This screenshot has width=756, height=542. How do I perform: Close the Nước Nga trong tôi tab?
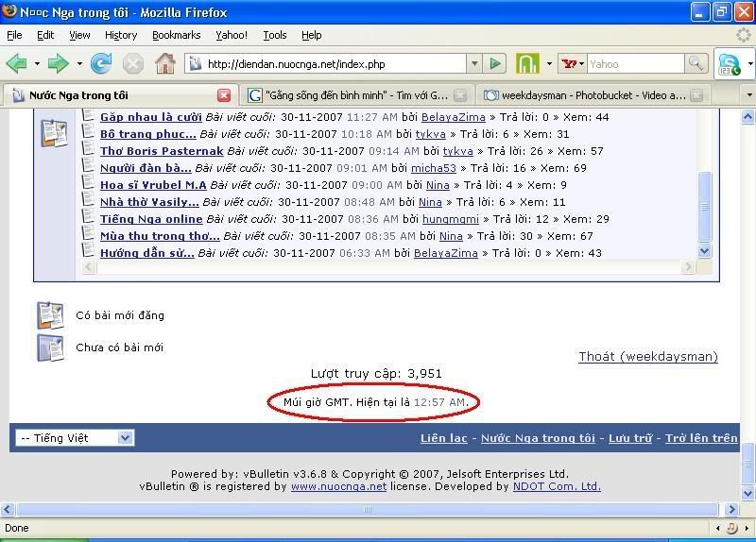[x=224, y=95]
